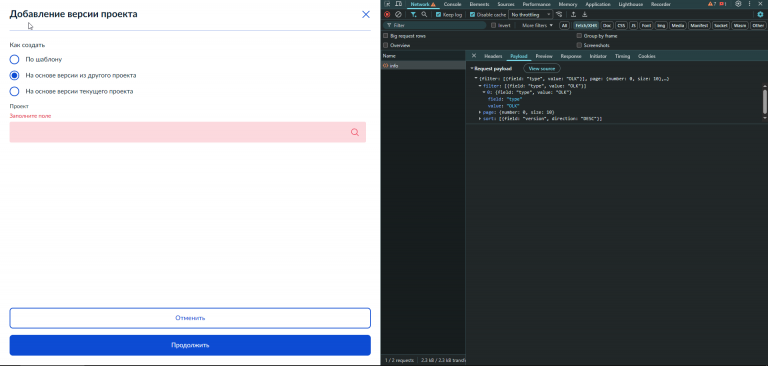This screenshot has height=366, width=768.
Task: Open network conditions icon
Action: 559,15
